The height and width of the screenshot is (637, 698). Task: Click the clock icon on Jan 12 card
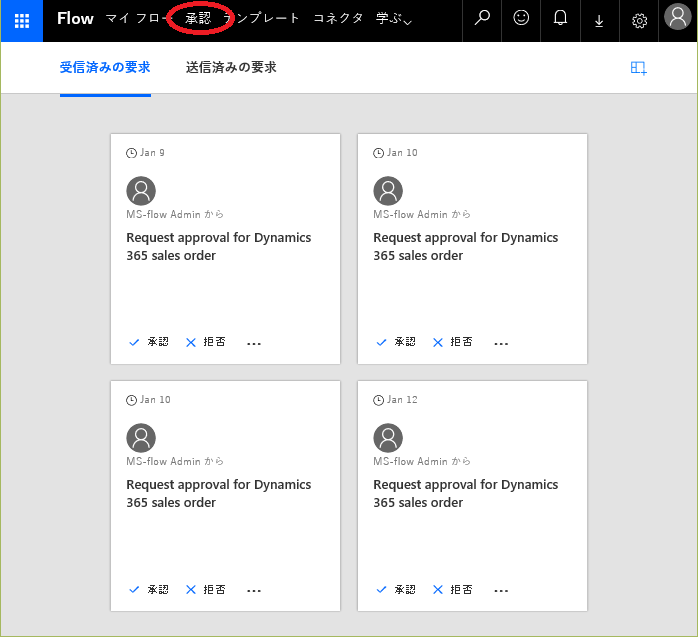(x=378, y=400)
